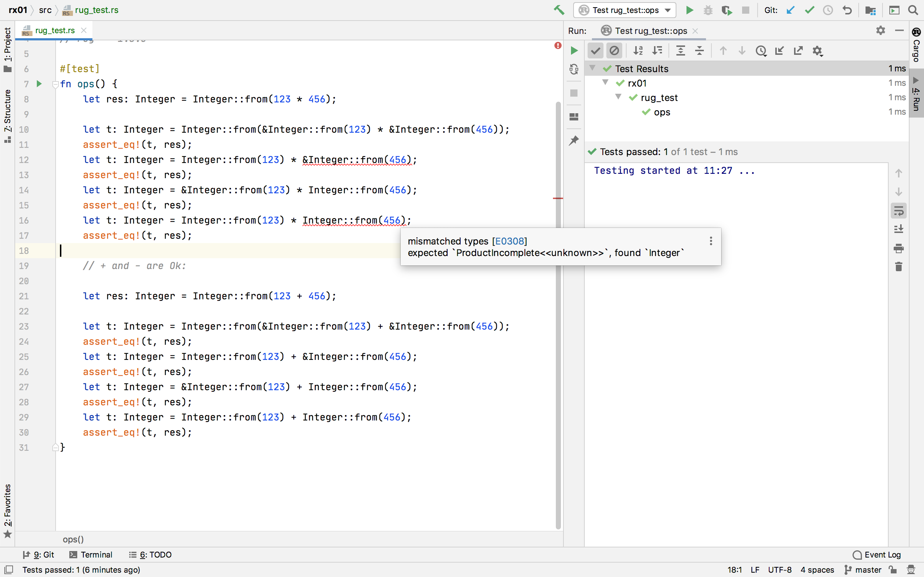Collapse all nodes in the test tree

click(700, 50)
